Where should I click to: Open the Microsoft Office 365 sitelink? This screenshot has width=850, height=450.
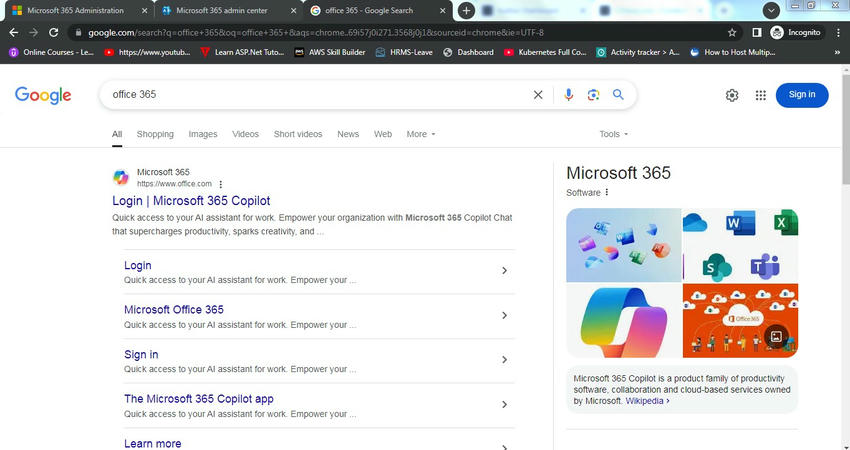173,310
